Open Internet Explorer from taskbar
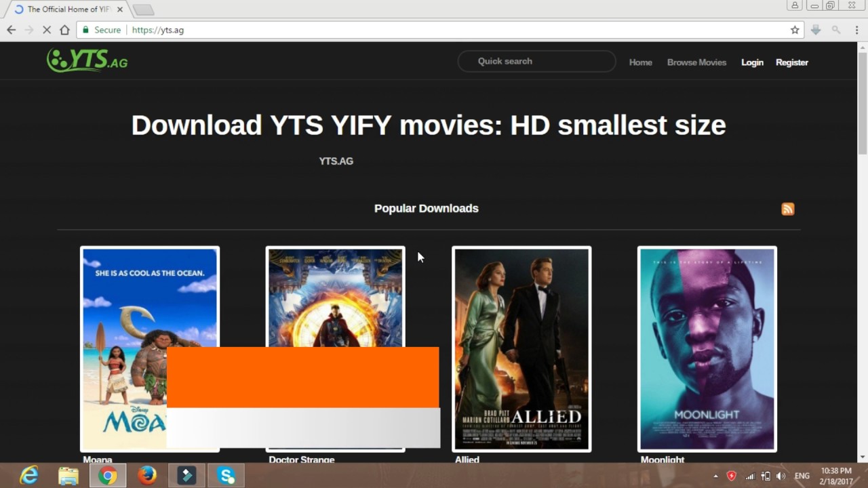868x488 pixels. tap(29, 476)
